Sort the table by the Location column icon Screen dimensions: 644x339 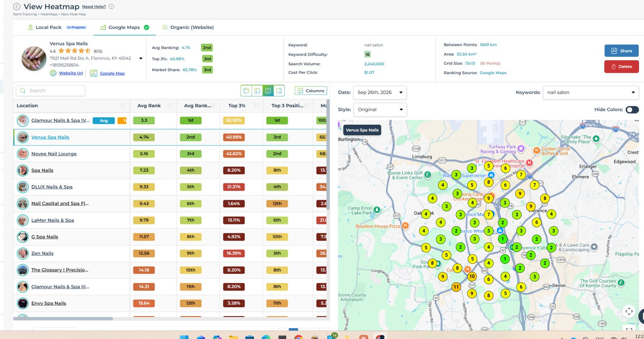tap(124, 105)
